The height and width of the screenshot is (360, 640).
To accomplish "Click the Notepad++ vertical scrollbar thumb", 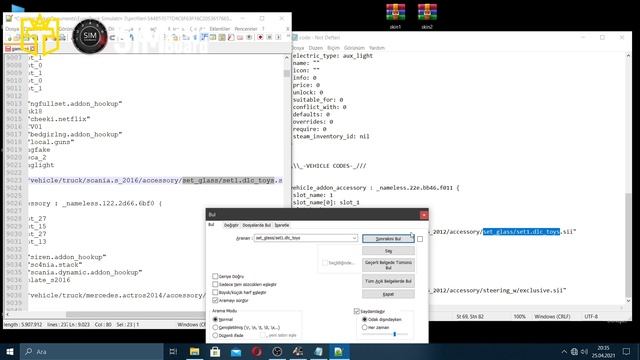I will coord(287,73).
